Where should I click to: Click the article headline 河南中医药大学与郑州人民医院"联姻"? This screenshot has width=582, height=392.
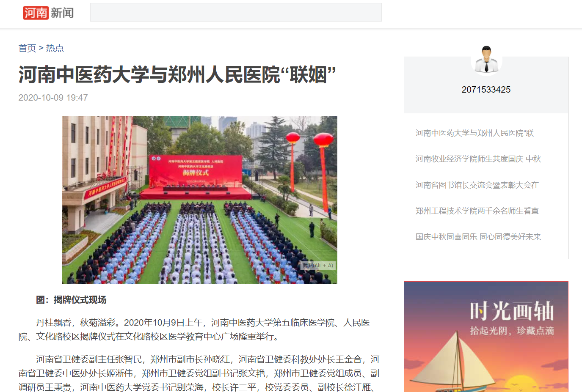(177, 75)
